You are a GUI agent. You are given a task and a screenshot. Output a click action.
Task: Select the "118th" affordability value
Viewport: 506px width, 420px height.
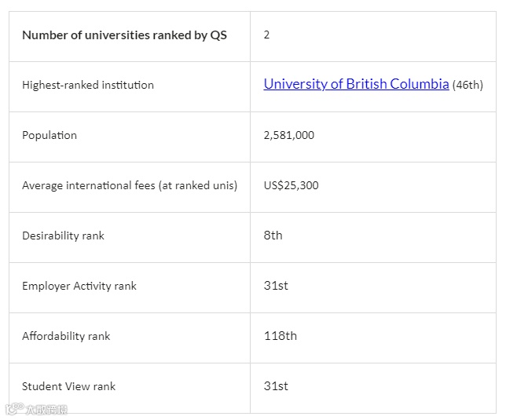(x=280, y=336)
